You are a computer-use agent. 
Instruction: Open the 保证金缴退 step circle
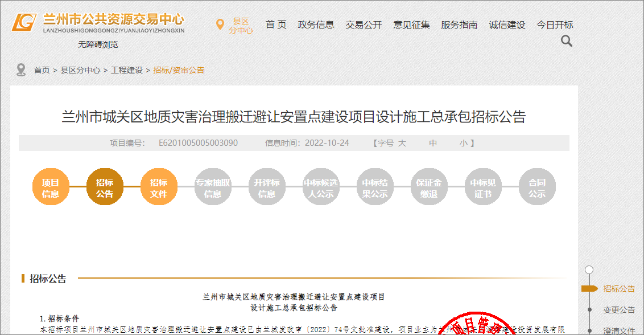[x=428, y=187]
